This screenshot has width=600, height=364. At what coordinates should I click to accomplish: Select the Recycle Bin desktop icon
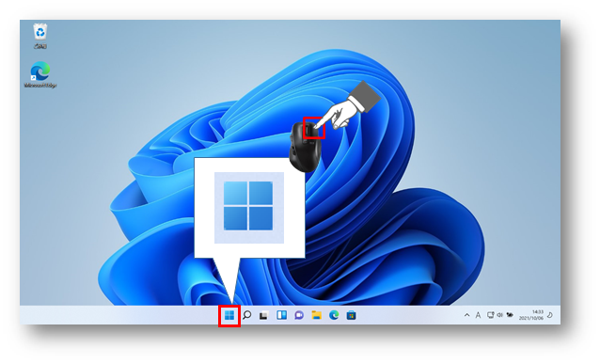coord(40,37)
